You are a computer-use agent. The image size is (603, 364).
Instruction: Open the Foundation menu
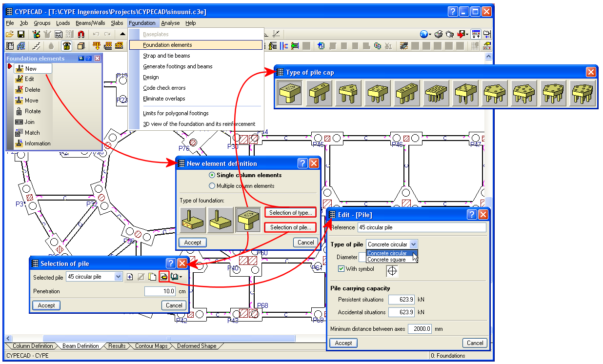[x=142, y=23]
